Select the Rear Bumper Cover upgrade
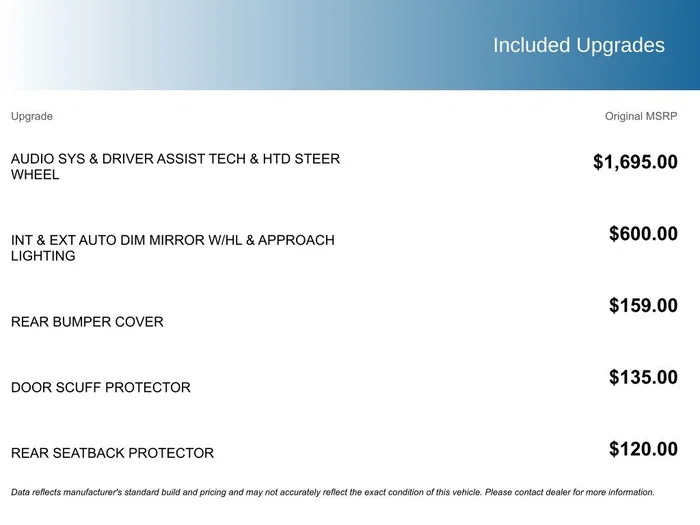 (x=87, y=322)
